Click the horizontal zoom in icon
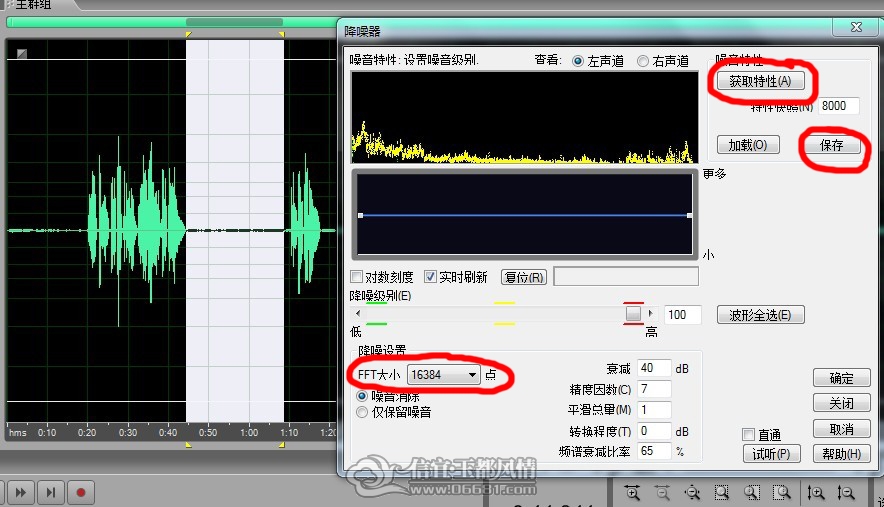884x507 pixels. [x=633, y=493]
